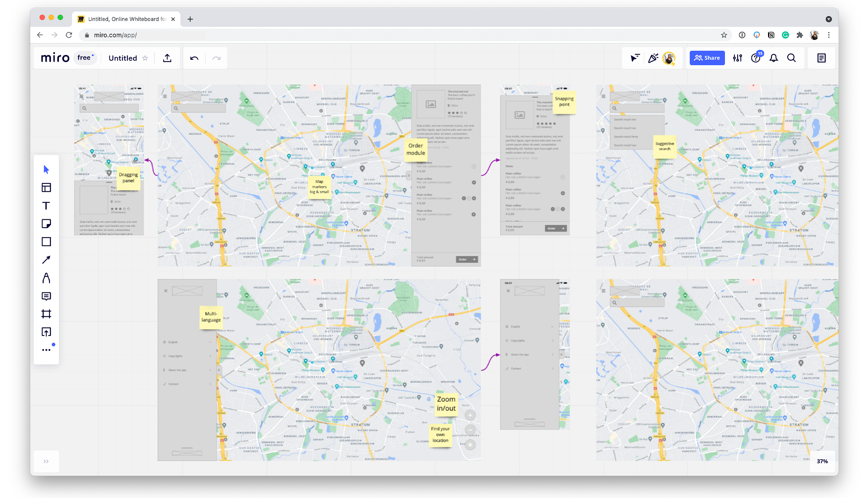Open the Upload tool in the toolbar
Viewport: 868px width, 498px height.
click(46, 332)
